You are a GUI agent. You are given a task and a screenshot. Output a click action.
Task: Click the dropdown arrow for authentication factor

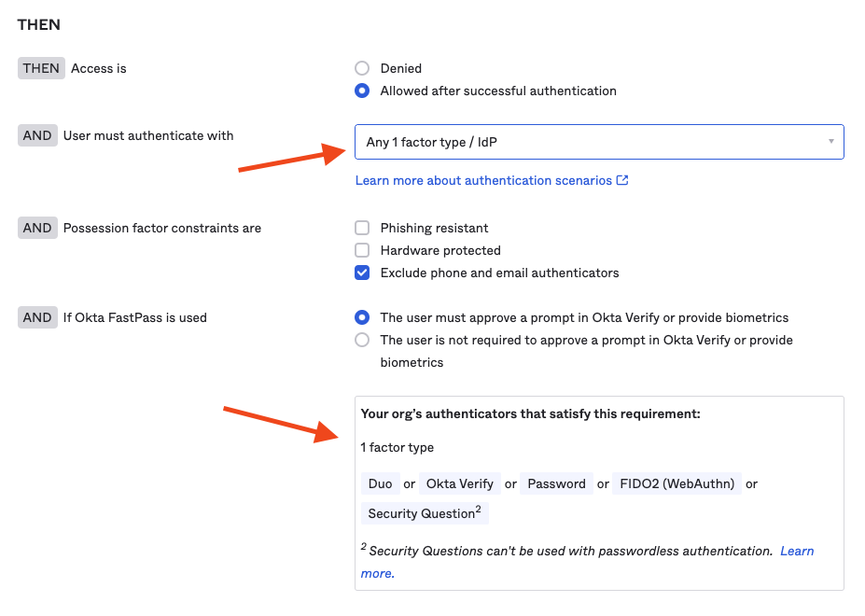(830, 142)
